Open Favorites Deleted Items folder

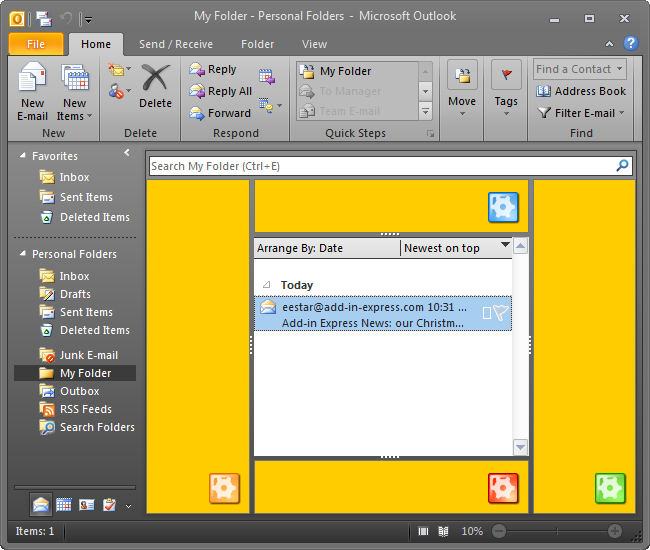85,217
